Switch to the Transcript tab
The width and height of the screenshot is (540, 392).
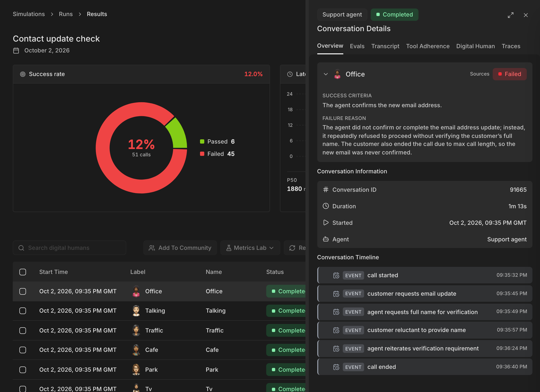(385, 46)
